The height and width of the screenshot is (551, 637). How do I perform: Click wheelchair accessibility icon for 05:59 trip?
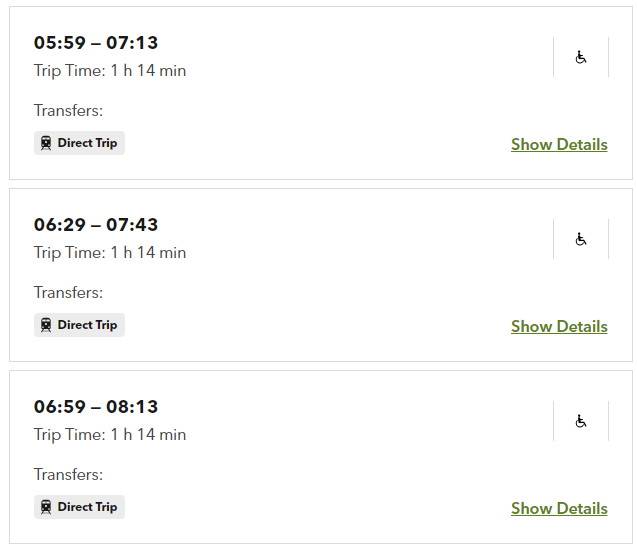[x=581, y=57]
